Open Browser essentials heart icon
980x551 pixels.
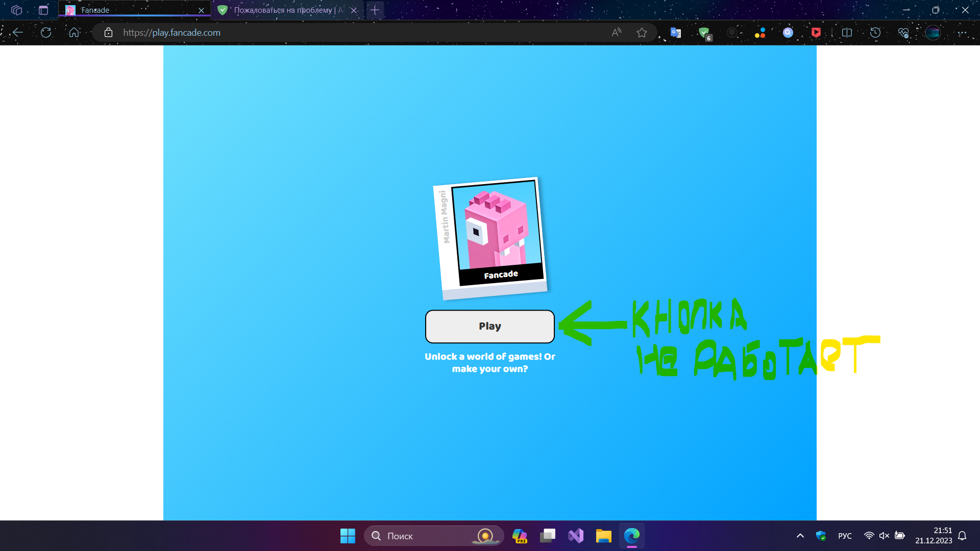click(903, 33)
